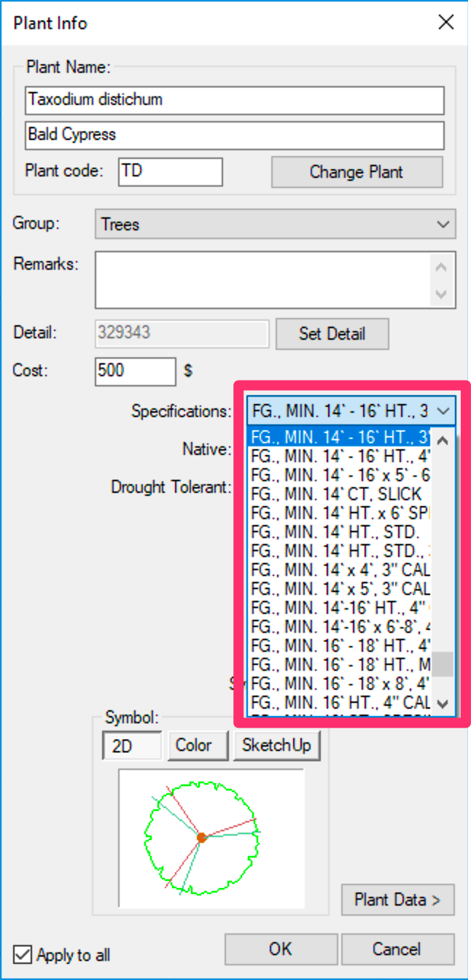
Task: Select 'FG., MIN. 14` x 4`, 3" CAL' option
Action: coord(340,569)
